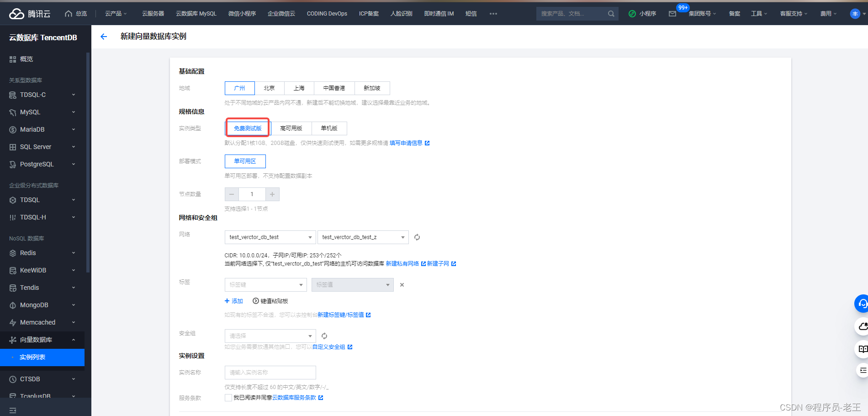Click the 添加 tag button
This screenshot has width=868, height=416.
pyautogui.click(x=234, y=301)
